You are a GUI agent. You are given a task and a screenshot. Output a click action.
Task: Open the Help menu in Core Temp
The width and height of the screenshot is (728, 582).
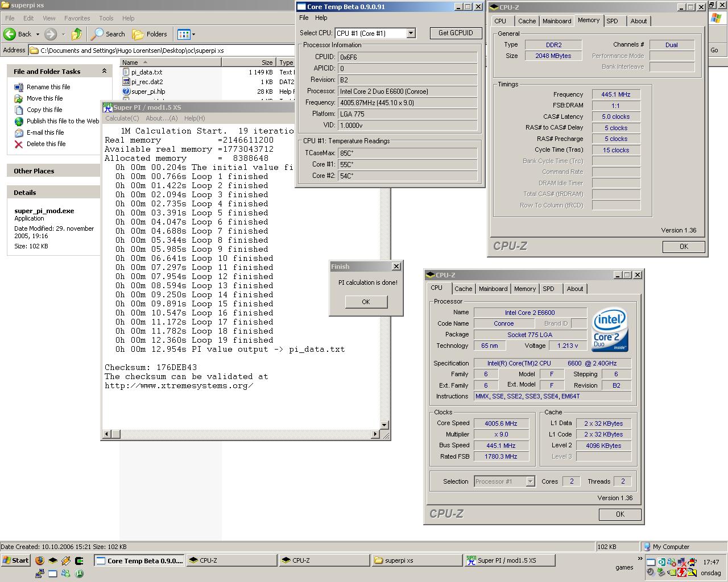tap(321, 18)
